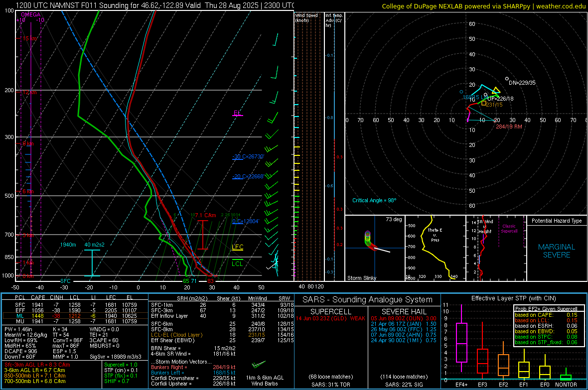This screenshot has height=390, width=588.
Task: Click the 'SHIP = 0.7' value
Action: point(117,381)
